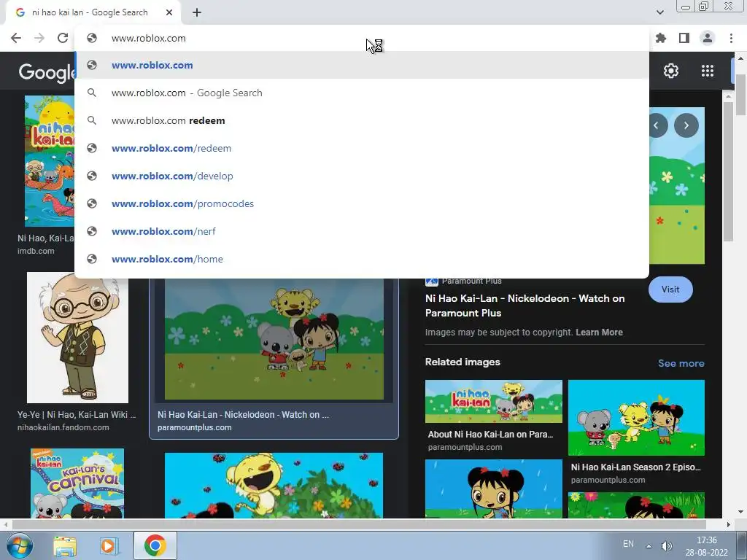Open Google quick settings gear icon
Screen dimensions: 747x560
tap(671, 71)
